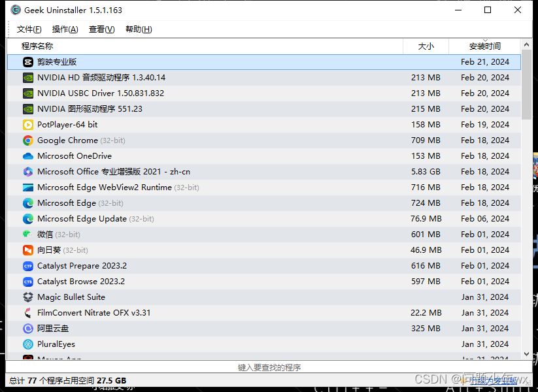Click the Feb 06, 2024 install date
Viewport: 538px width, 392px height.
tap(485, 219)
